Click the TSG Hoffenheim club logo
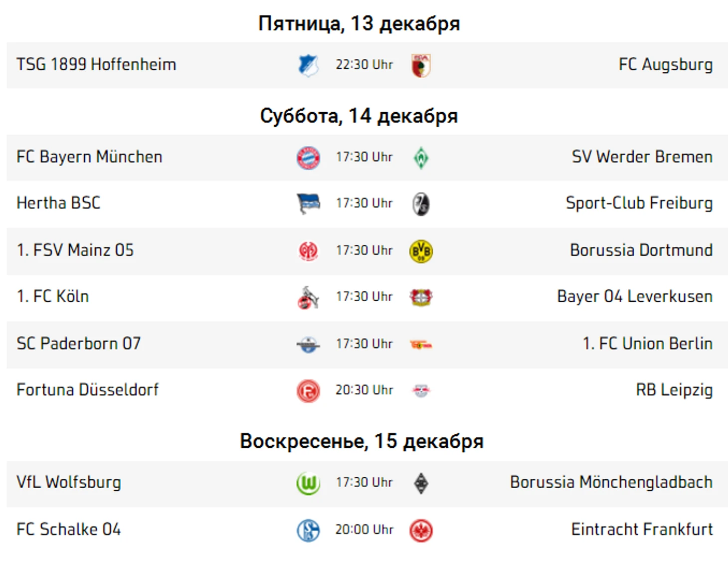 (x=308, y=65)
